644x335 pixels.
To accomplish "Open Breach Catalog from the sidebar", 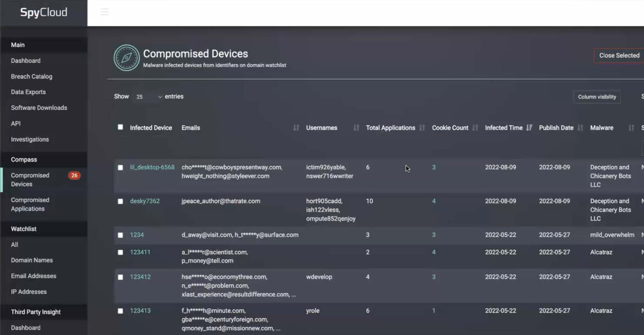I will (32, 76).
